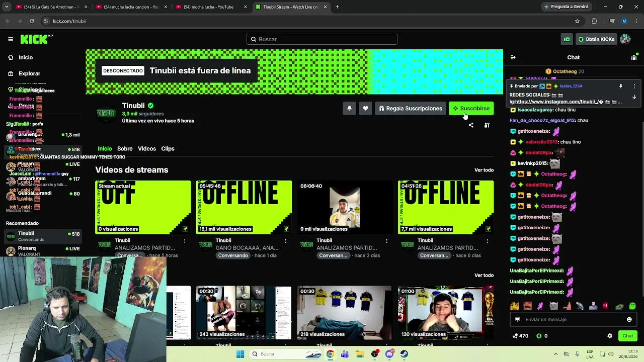The width and height of the screenshot is (644, 362).
Task: Switch to the Sobre tab
Action: 125,149
